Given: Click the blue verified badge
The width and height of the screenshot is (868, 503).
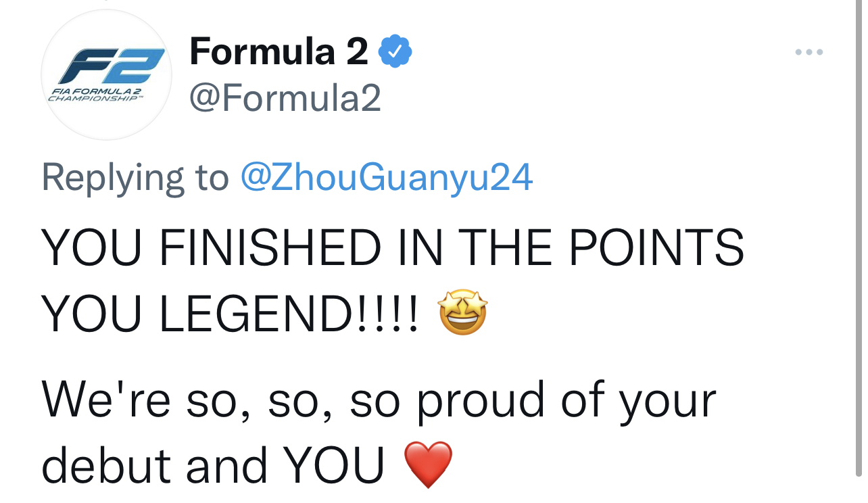Looking at the screenshot, I should [x=395, y=52].
